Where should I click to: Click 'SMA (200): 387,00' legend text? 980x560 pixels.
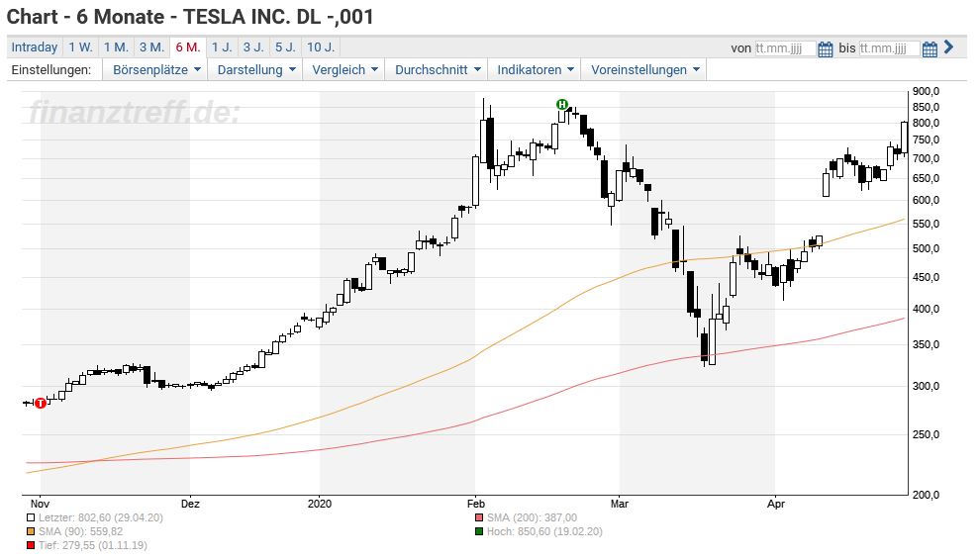click(x=532, y=518)
